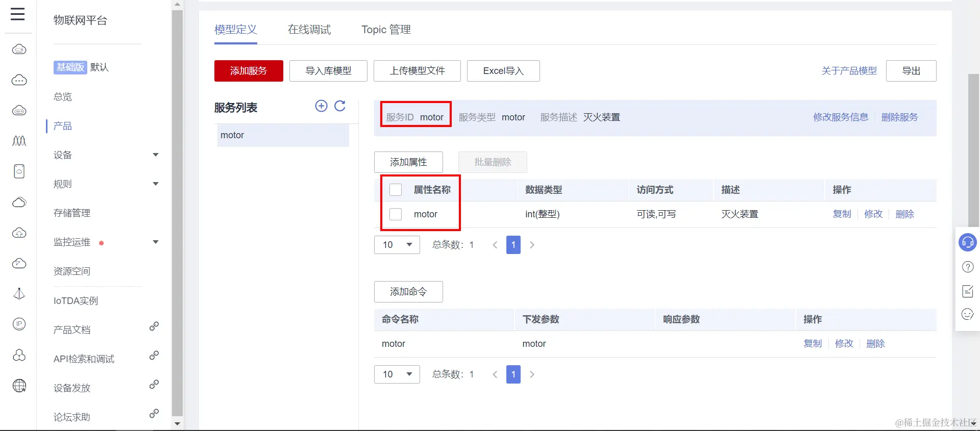Expand the 设备 submenu arrow
This screenshot has height=431, width=980.
pos(156,155)
